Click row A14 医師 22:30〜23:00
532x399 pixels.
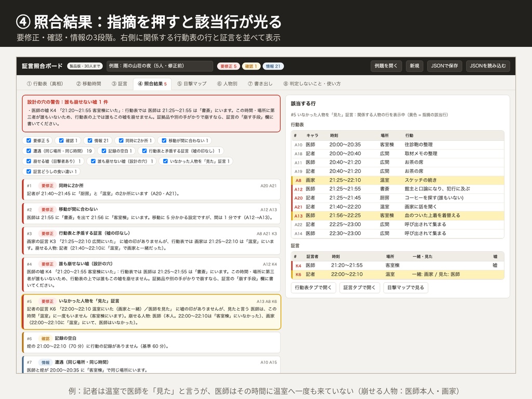(397, 233)
